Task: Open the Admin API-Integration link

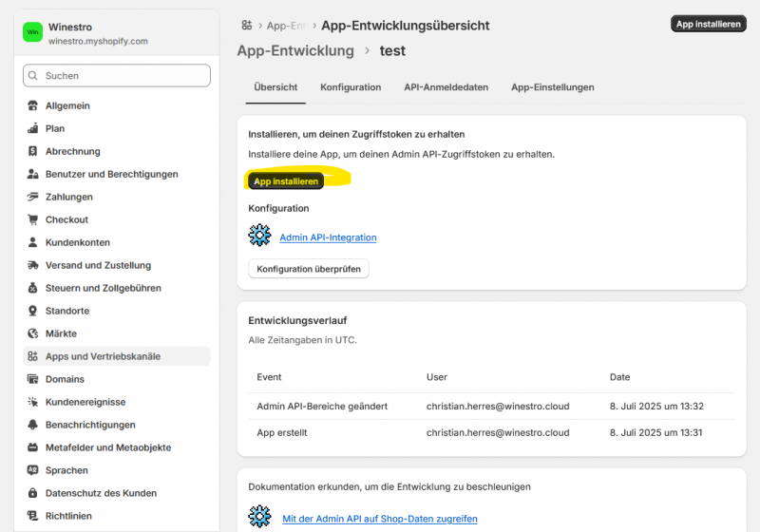Action: [x=328, y=237]
